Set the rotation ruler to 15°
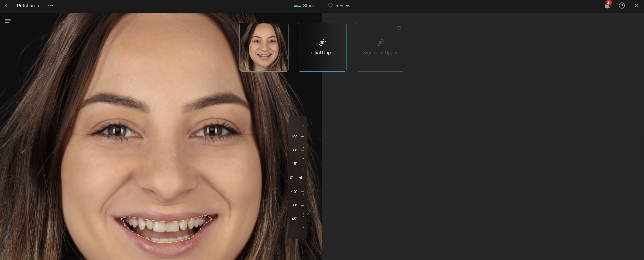The width and height of the screenshot is (644, 260). pos(302,164)
